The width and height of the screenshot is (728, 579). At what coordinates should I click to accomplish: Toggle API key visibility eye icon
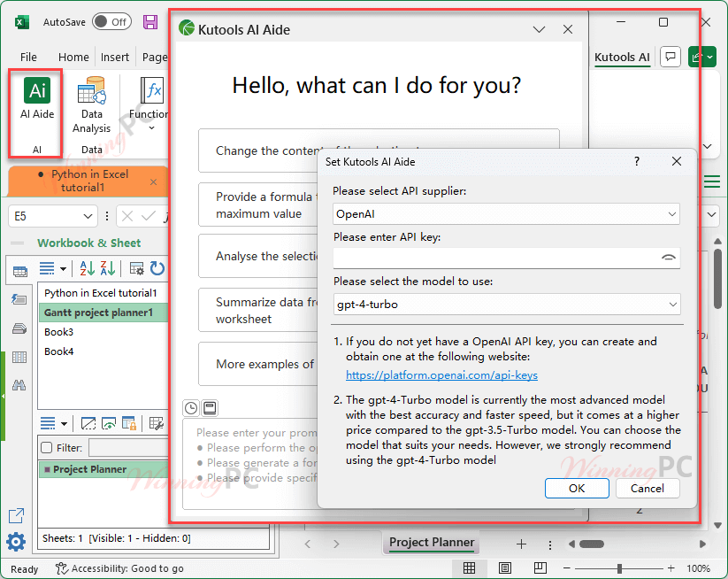click(668, 258)
